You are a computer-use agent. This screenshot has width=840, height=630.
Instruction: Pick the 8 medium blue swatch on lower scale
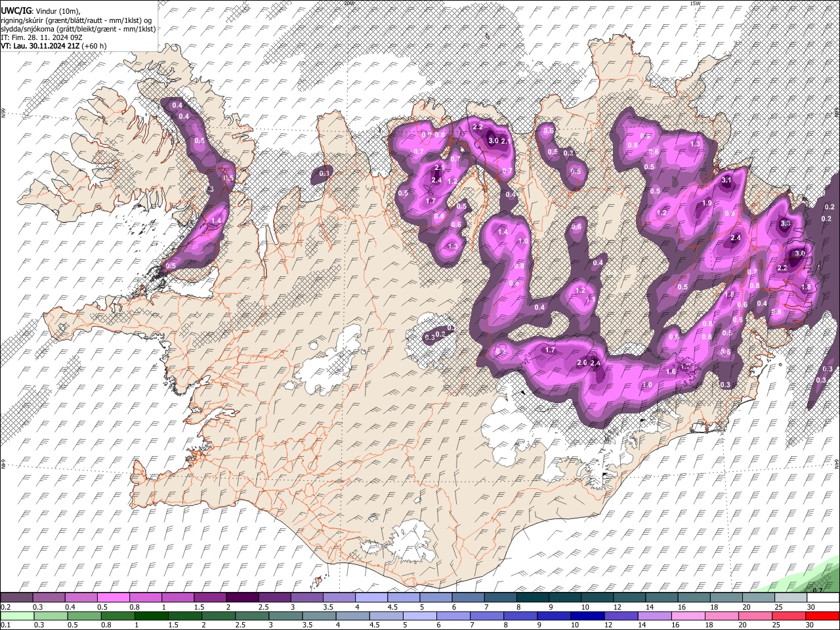point(520,616)
